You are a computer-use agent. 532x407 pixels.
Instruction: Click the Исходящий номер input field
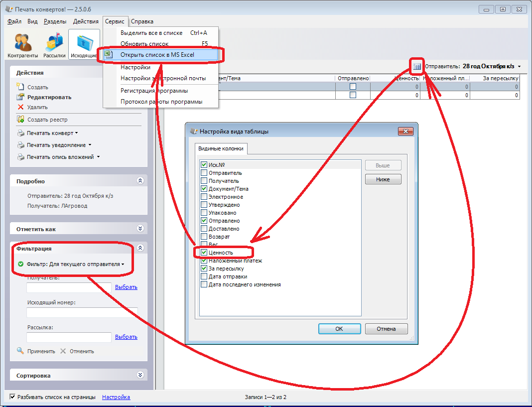click(82, 313)
